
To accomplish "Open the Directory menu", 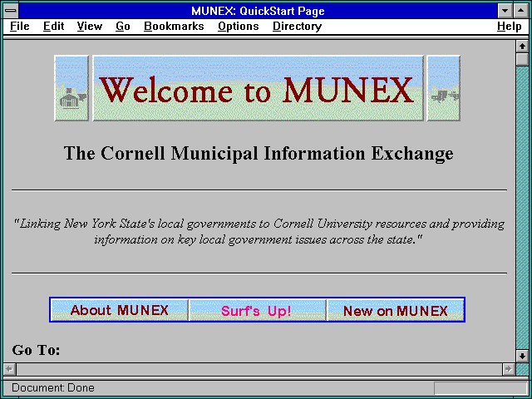I will pos(297,26).
